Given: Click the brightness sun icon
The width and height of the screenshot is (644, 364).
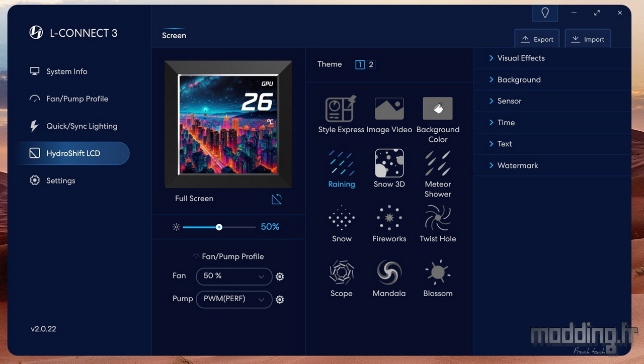Looking at the screenshot, I should point(176,227).
